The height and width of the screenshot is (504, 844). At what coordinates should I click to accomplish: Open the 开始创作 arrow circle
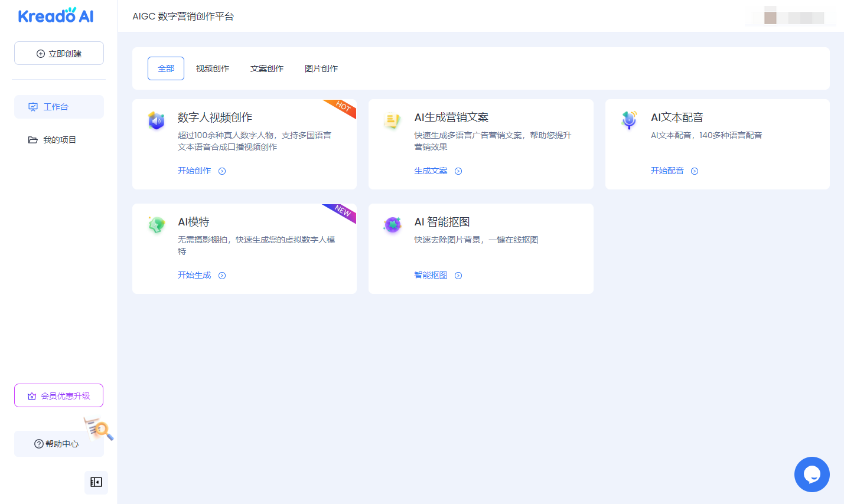coord(222,171)
